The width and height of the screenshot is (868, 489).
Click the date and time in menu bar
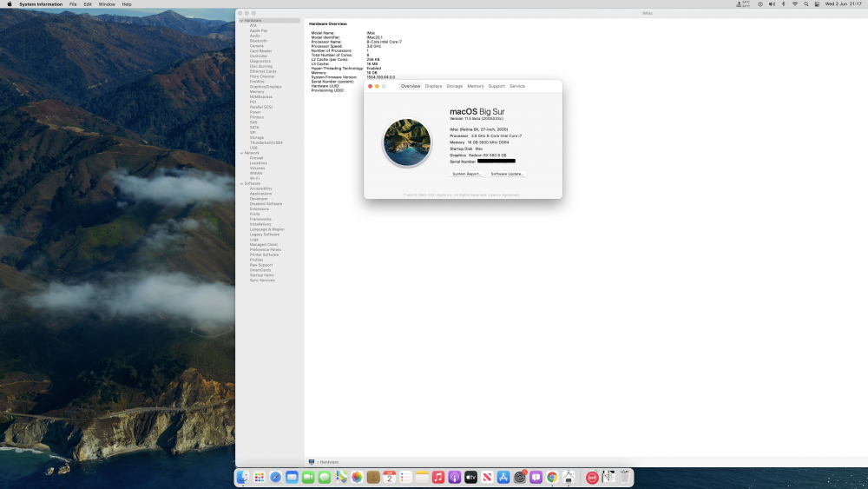click(x=843, y=3)
